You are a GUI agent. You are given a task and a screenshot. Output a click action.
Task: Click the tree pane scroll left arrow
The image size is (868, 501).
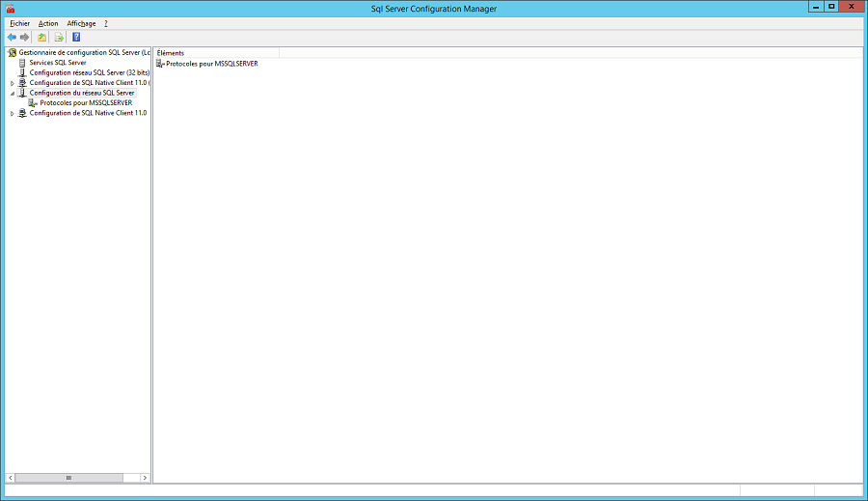click(x=10, y=478)
